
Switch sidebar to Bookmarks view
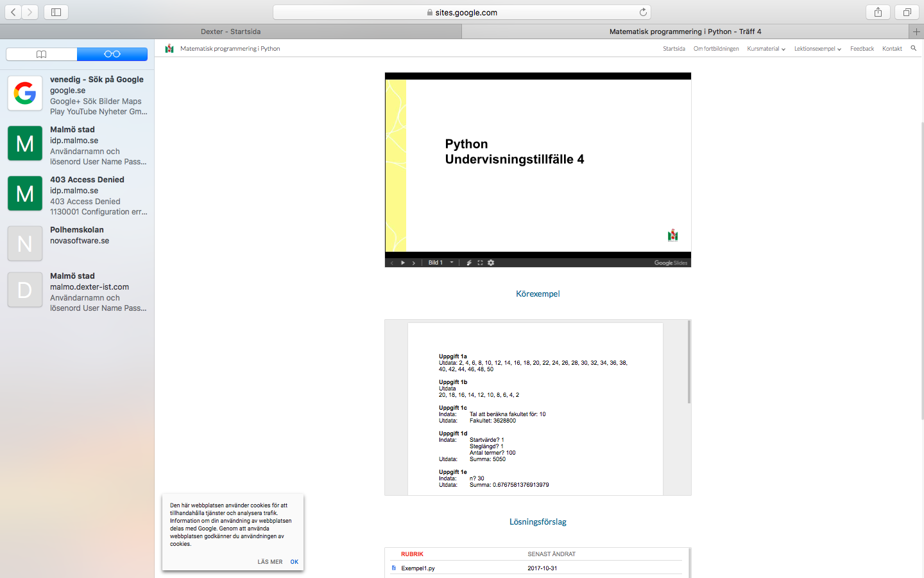pos(42,54)
